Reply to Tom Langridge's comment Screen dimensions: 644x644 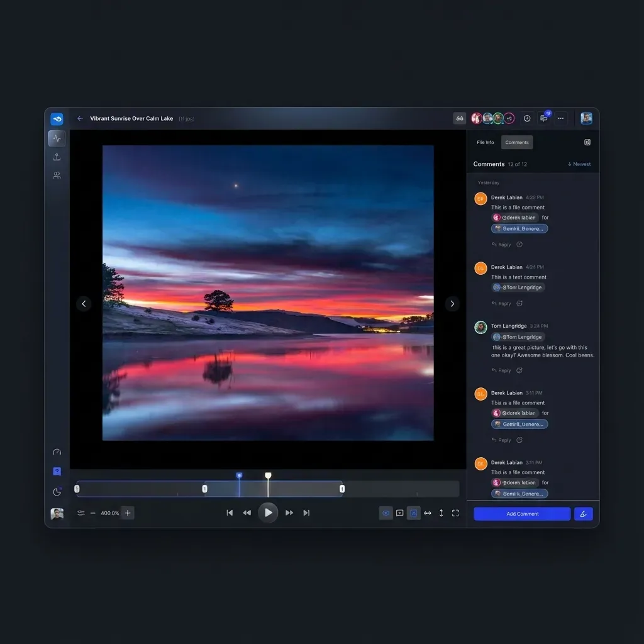[x=502, y=371]
